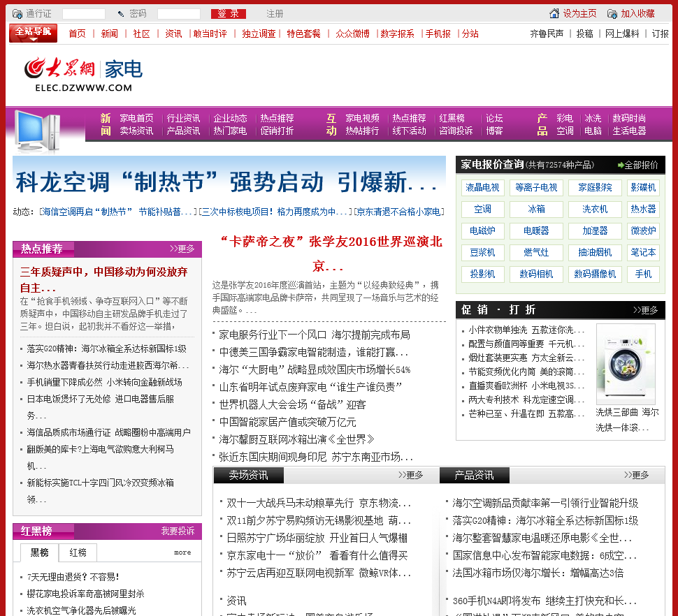This screenshot has height=616, width=678.
Task: Select 企业动态 in purple nav bar
Action: [230, 118]
